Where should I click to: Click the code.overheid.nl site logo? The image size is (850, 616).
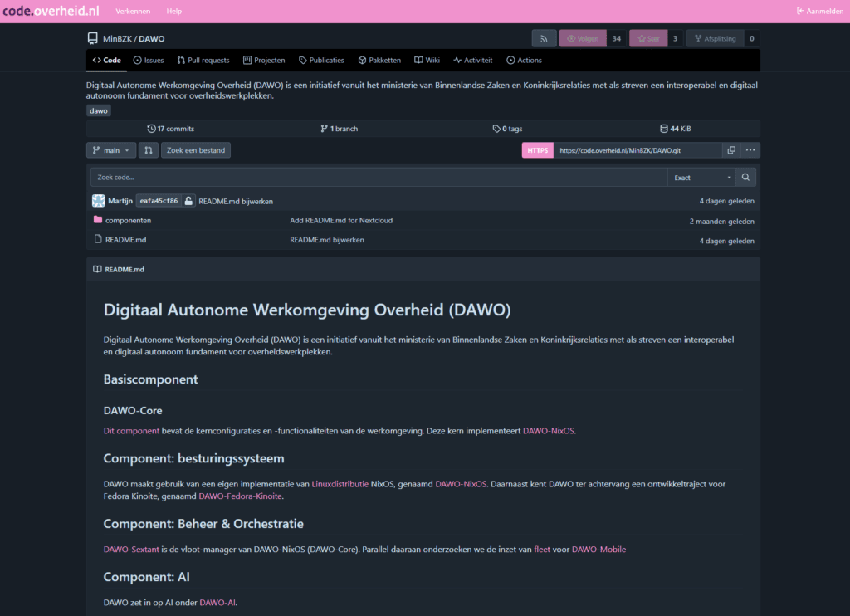pyautogui.click(x=51, y=11)
